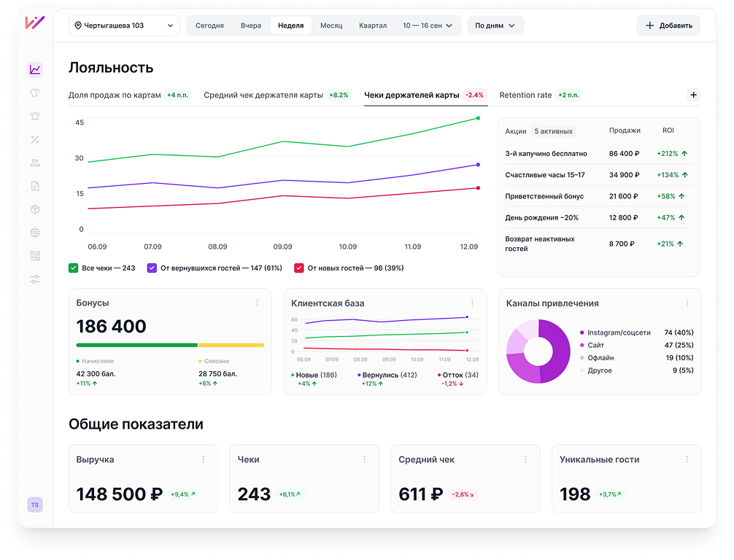The height and width of the screenshot is (560, 734).
Task: Open the Чертыгашева 103 location dropdown
Action: point(124,26)
